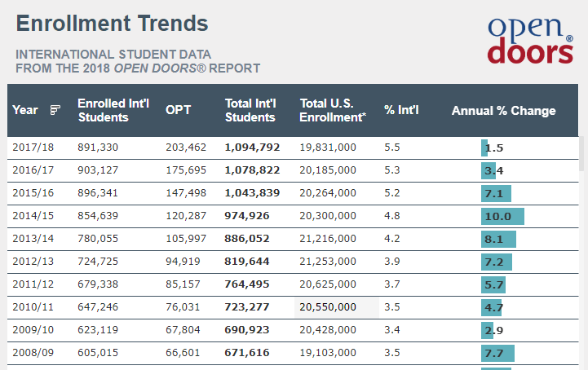Select the 7.7 bar for 2008/09
Image resolution: width=588 pixels, height=370 pixels.
point(497,354)
